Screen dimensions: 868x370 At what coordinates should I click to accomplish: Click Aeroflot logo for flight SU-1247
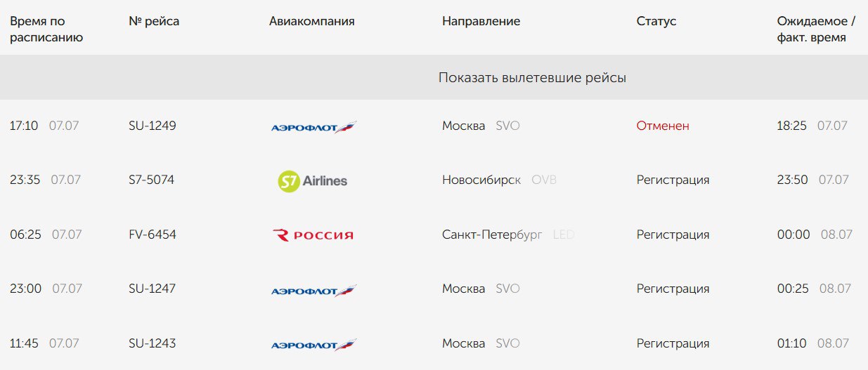click(313, 289)
